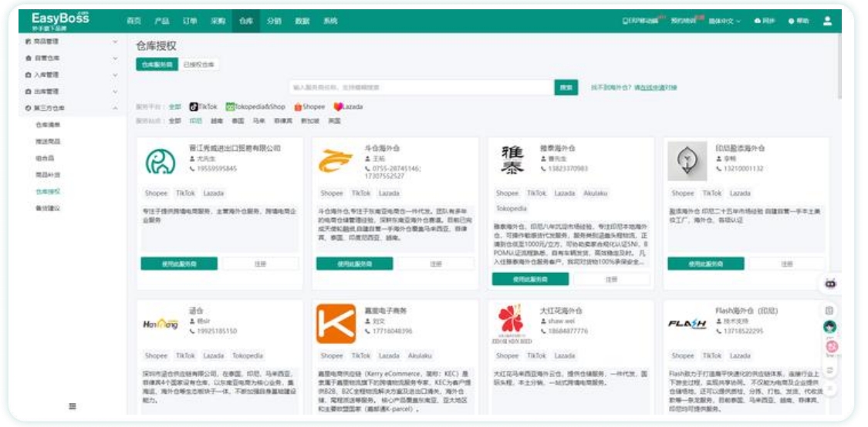Open 订单 in top navigation
Viewport: 868px width, 427px height.
[x=190, y=21]
